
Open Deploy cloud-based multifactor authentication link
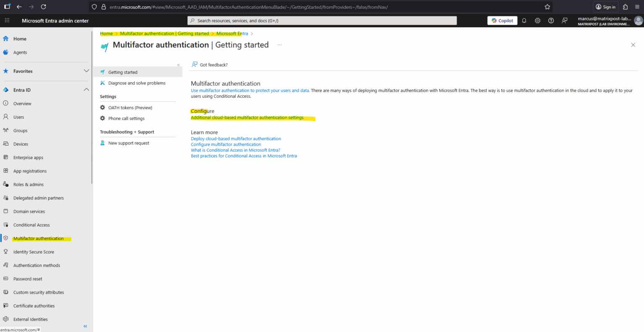pos(236,139)
